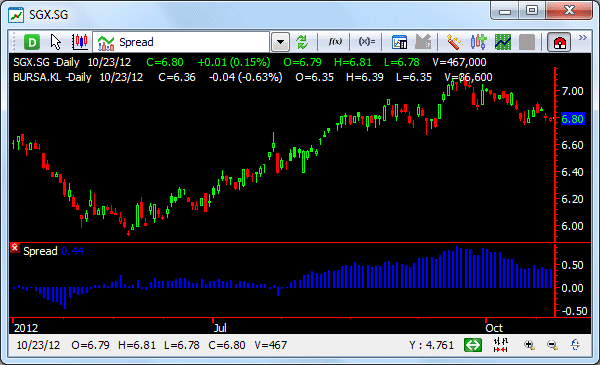Click the blue 6.80 price label
The image size is (600, 365).
572,119
